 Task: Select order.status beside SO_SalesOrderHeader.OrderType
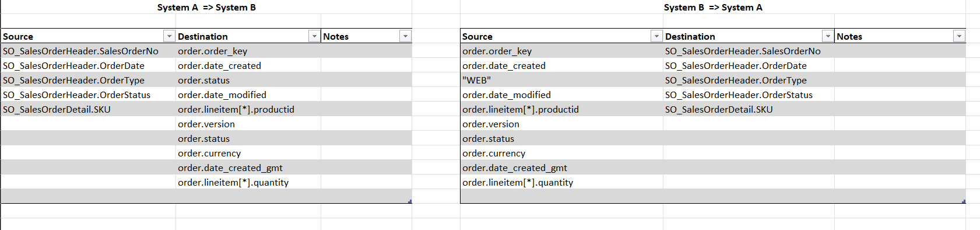[x=248, y=80]
